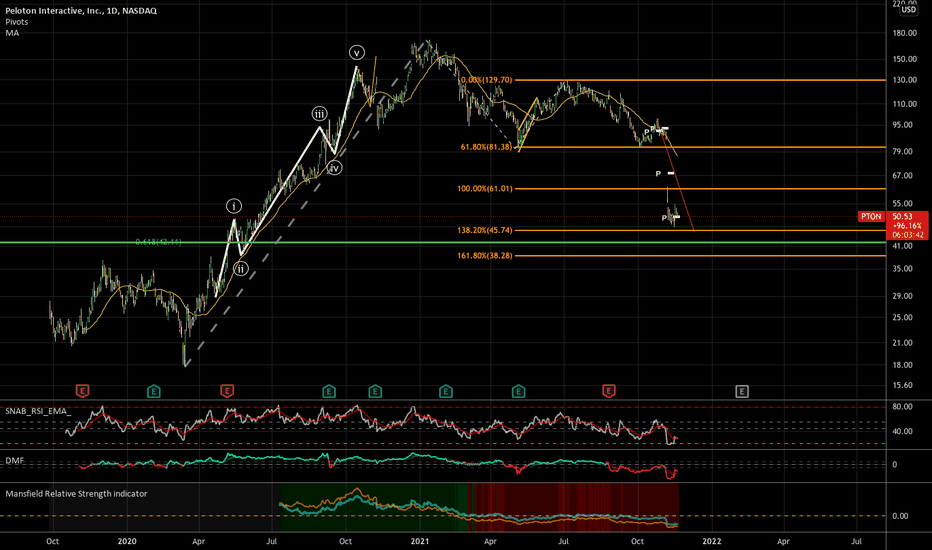Image resolution: width=932 pixels, height=550 pixels.
Task: Click the 2022 label on time axis
Action: (x=711, y=541)
